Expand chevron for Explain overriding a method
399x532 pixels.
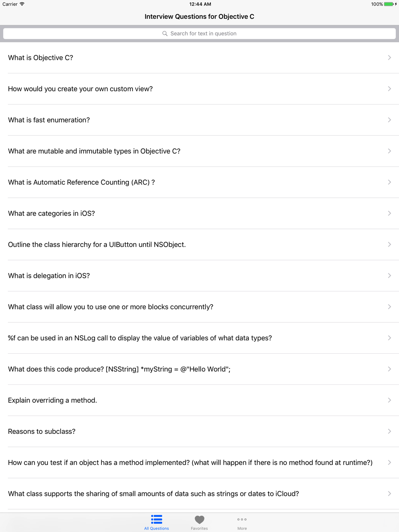click(389, 400)
